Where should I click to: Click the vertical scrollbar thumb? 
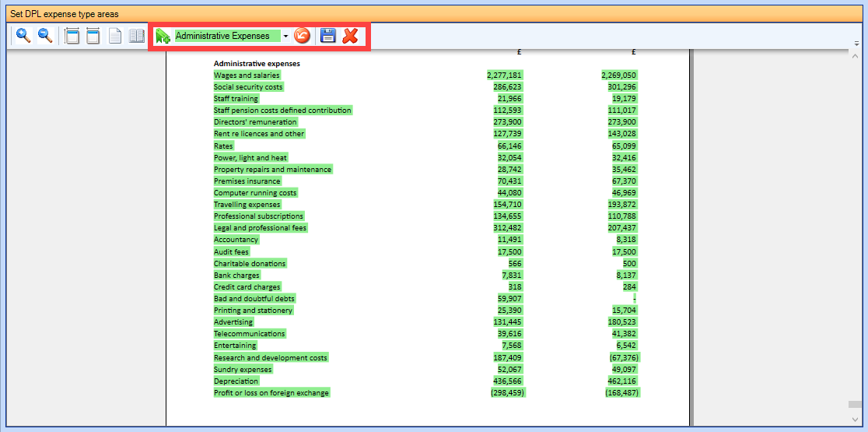(855, 405)
